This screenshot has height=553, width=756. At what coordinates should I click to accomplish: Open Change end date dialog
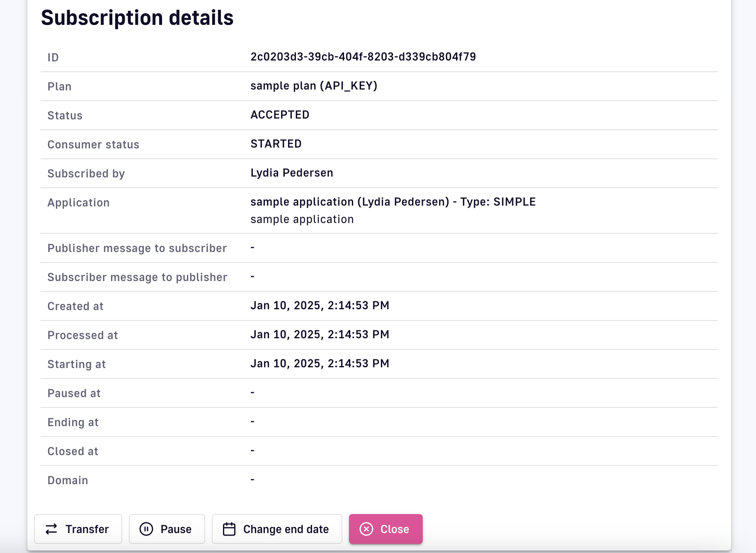pyautogui.click(x=286, y=529)
